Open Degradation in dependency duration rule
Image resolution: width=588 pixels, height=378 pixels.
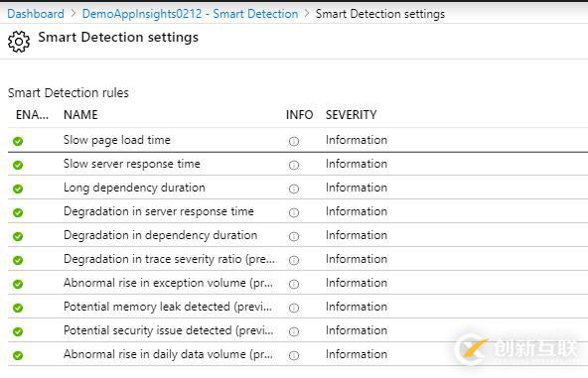point(161,235)
